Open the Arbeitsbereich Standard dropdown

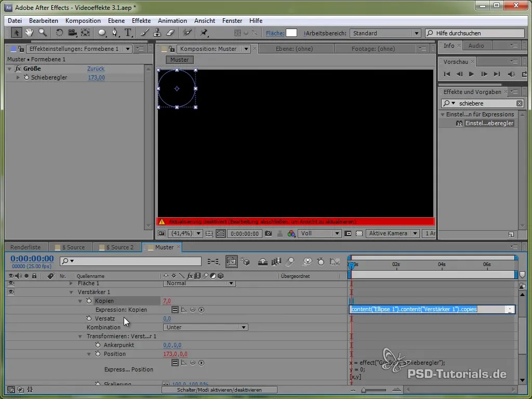click(385, 33)
